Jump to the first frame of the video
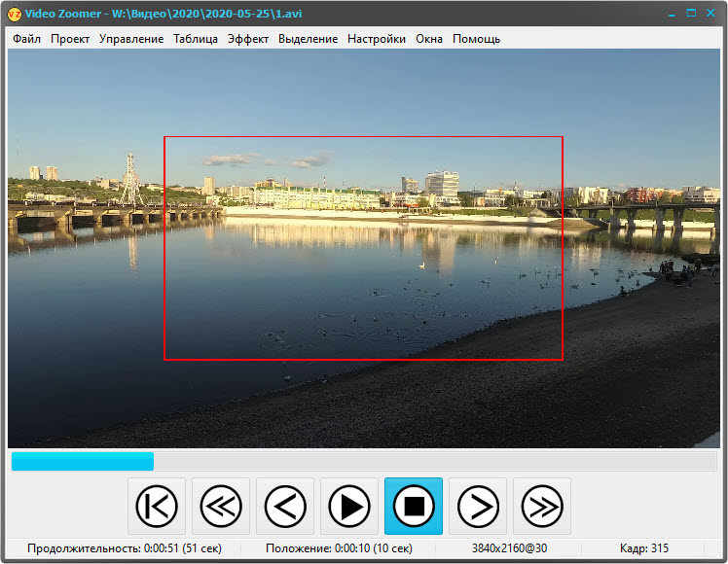The image size is (728, 564). tap(157, 506)
